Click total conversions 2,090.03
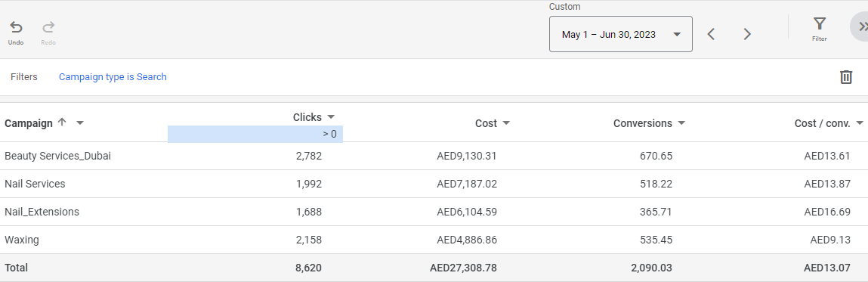 click(651, 268)
